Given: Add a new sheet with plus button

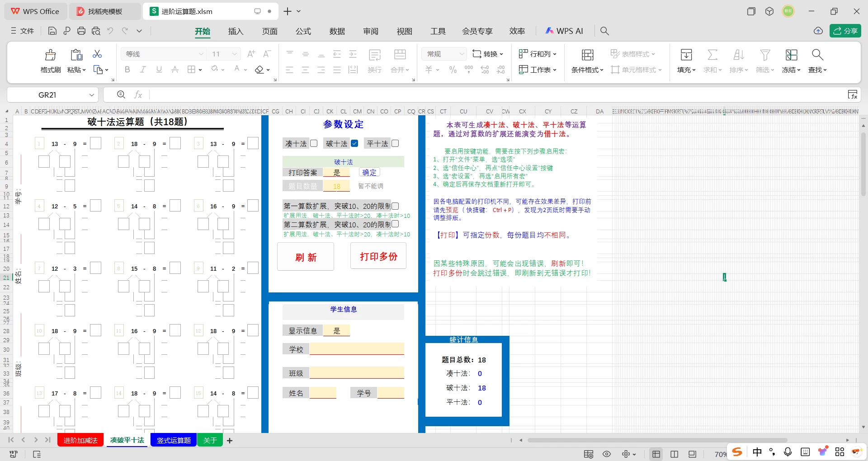Looking at the screenshot, I should click(x=230, y=441).
